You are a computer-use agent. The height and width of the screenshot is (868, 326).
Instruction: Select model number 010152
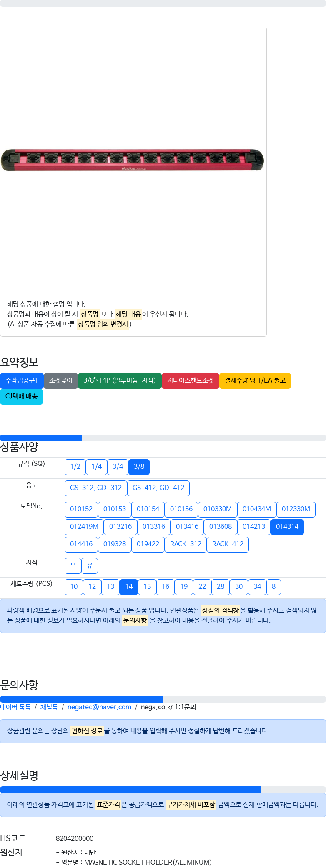click(x=81, y=509)
